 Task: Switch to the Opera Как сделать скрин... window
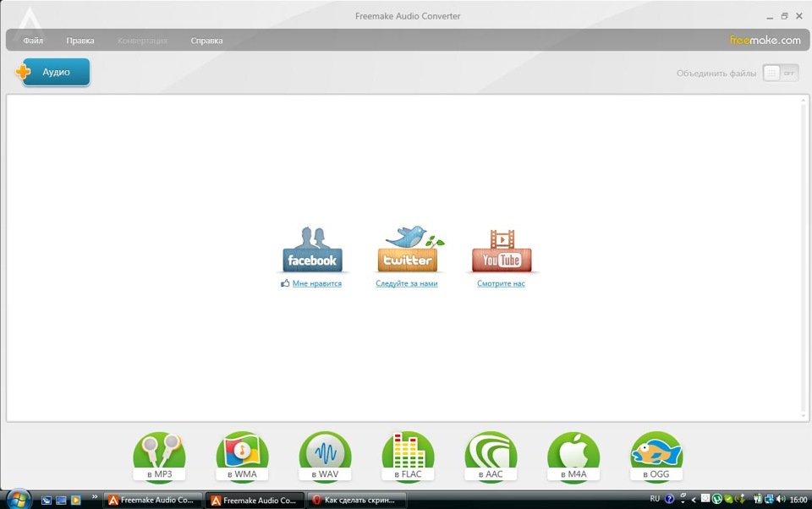(357, 501)
